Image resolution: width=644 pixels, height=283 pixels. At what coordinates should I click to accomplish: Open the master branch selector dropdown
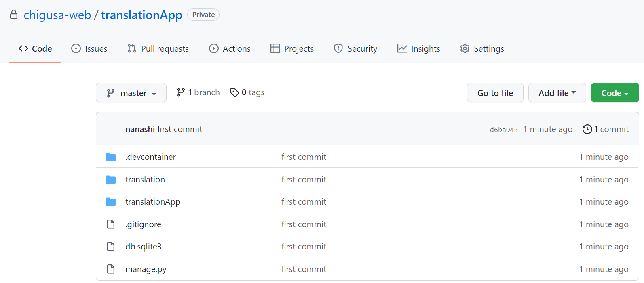click(131, 92)
